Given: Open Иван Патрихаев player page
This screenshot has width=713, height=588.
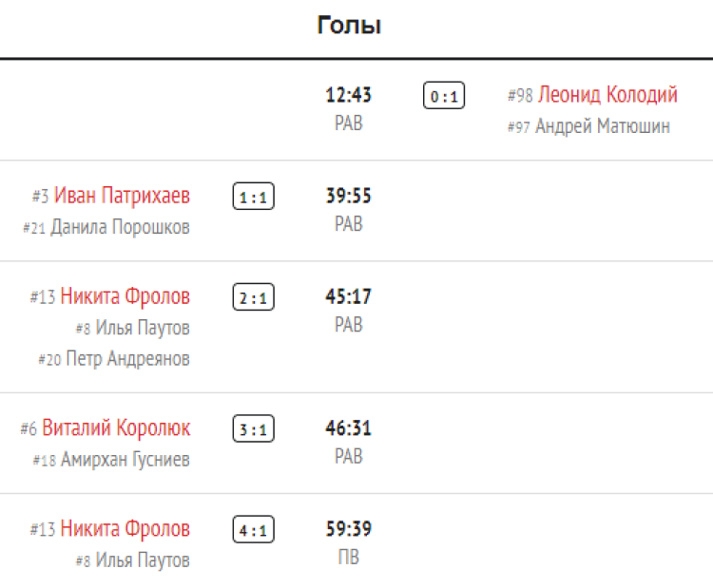Looking at the screenshot, I should tap(122, 196).
